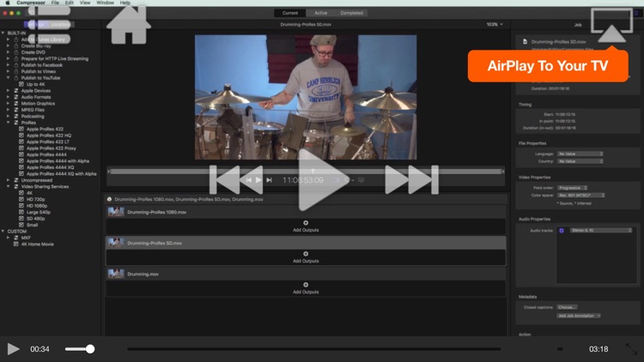Click the MPEG Files group icon
This screenshot has width=644, height=362.
pyautogui.click(x=16, y=110)
